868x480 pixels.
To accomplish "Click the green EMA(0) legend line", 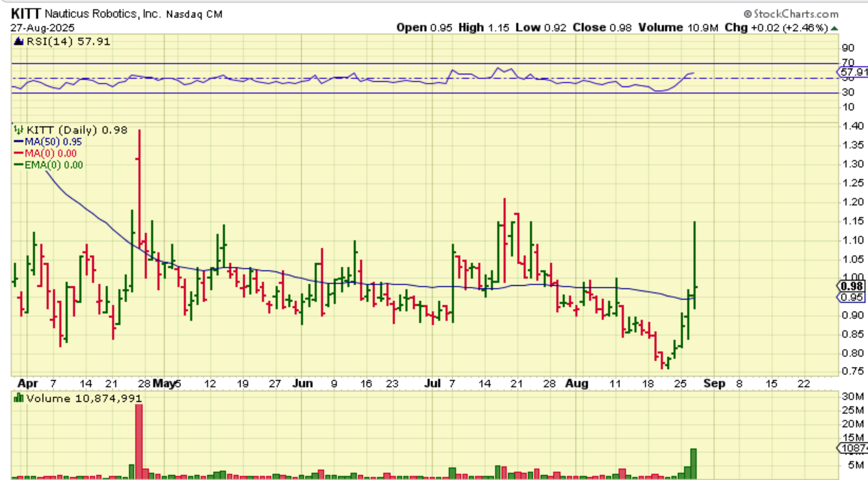I will pos(19,165).
